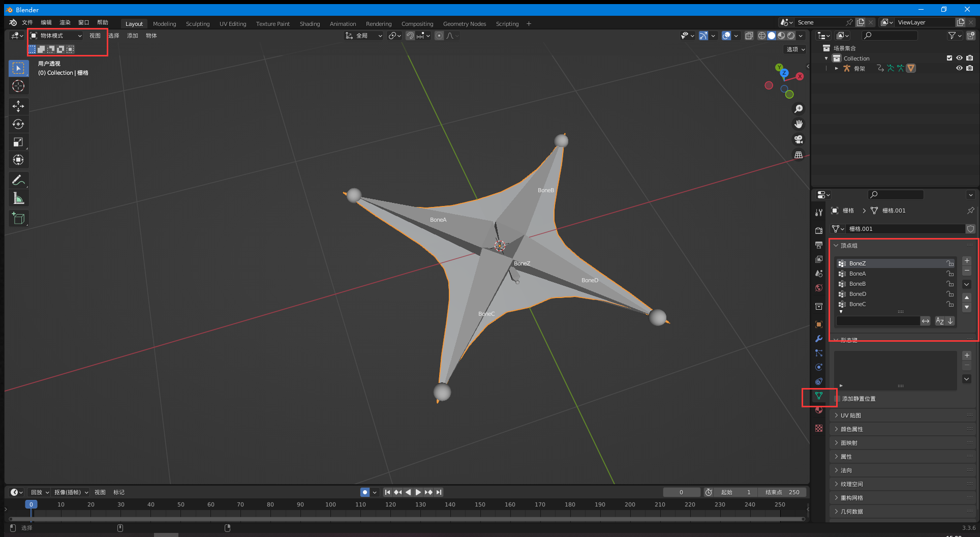Image resolution: width=980 pixels, height=537 pixels.
Task: Open the Object properties tab
Action: tap(818, 324)
